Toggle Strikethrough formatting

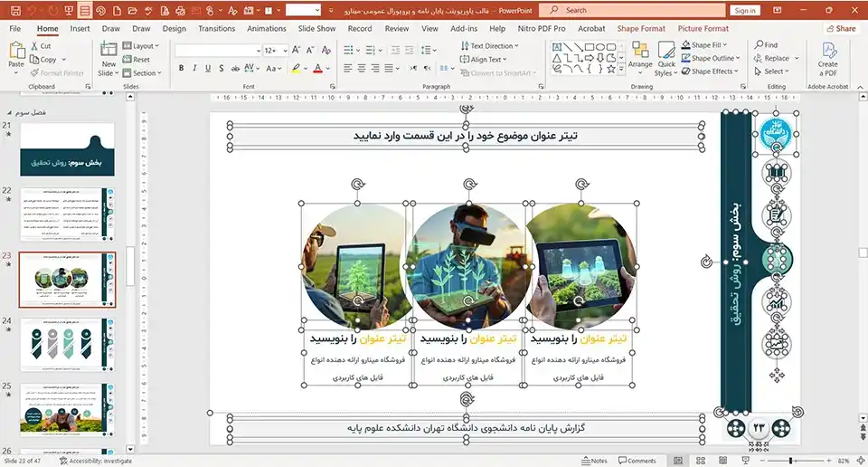click(x=235, y=68)
